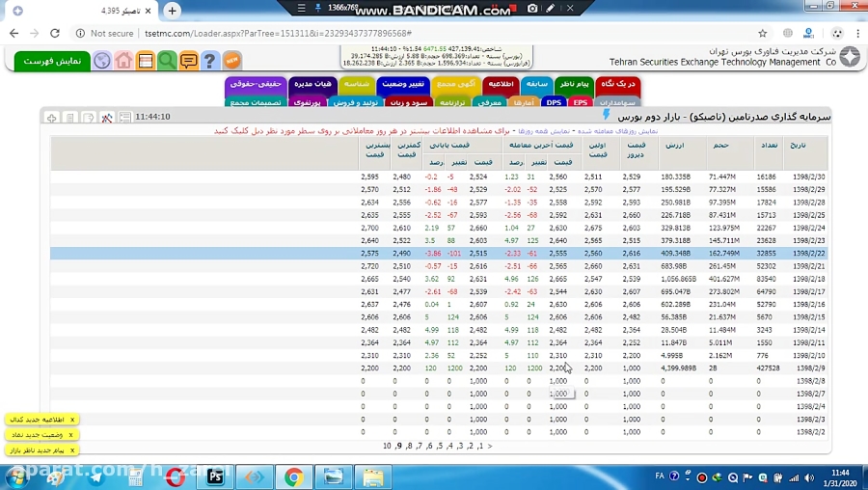Bookmark the page with the star icon
Viewport: 868px width, 490px height.
click(x=762, y=33)
